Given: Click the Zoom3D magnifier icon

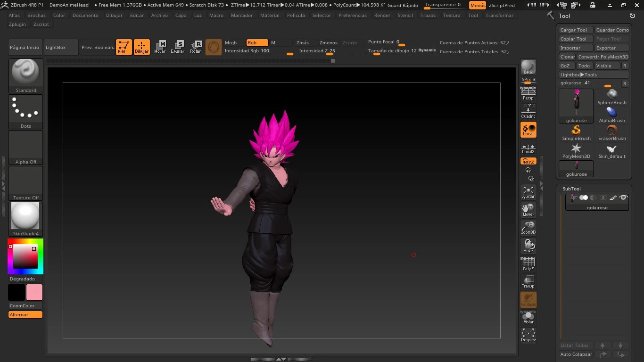Looking at the screenshot, I should click(528, 228).
